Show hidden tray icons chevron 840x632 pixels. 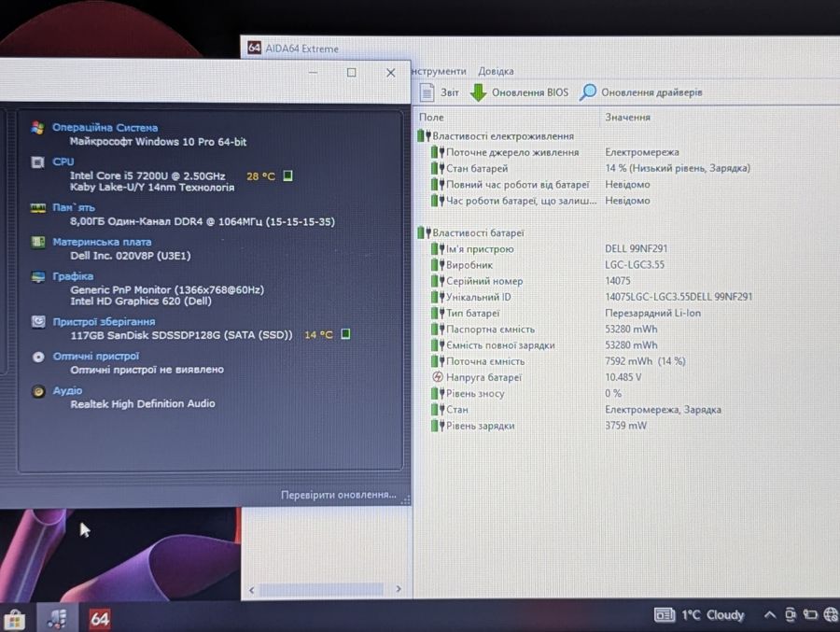769,615
